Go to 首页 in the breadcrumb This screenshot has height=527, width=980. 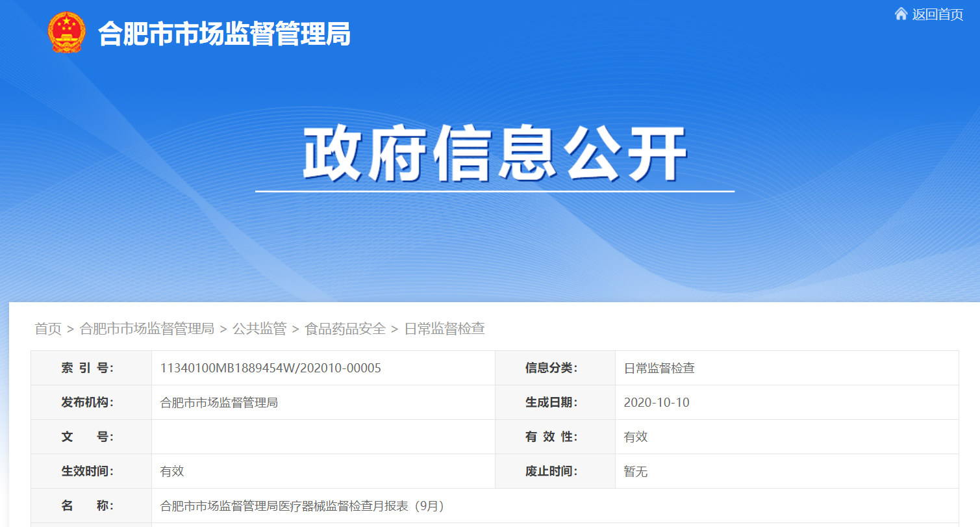48,329
